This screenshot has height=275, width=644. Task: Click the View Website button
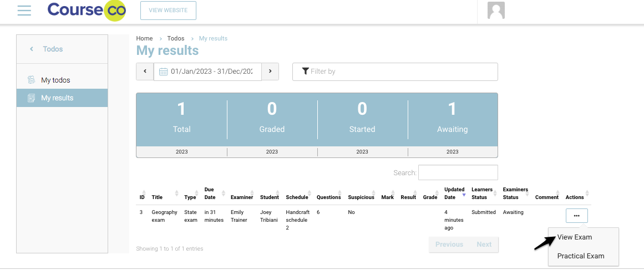[168, 11]
